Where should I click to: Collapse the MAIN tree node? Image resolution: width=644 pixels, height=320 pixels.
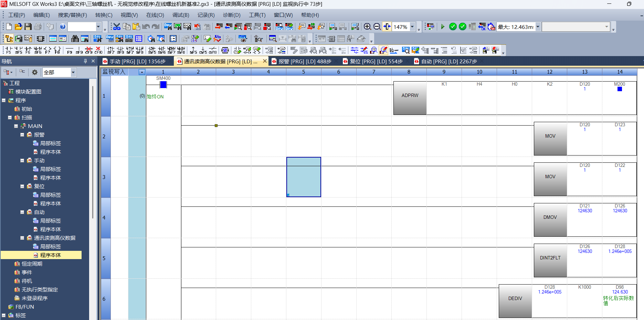pyautogui.click(x=16, y=126)
